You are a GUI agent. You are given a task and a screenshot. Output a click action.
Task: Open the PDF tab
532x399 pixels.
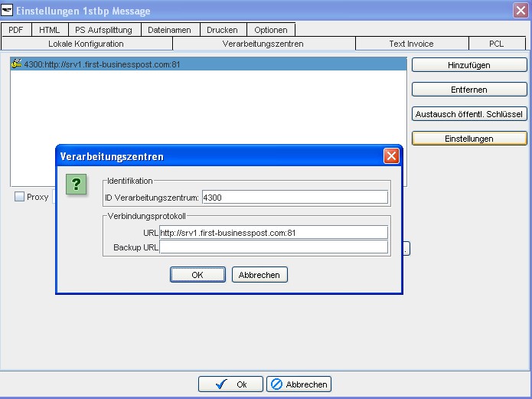pyautogui.click(x=16, y=30)
